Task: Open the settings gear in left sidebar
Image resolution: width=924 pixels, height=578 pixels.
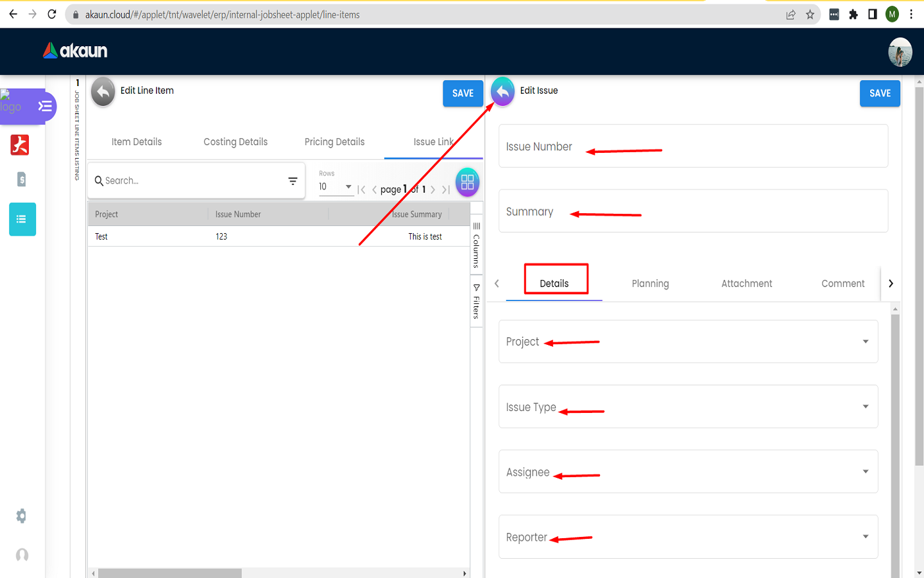Action: tap(21, 516)
